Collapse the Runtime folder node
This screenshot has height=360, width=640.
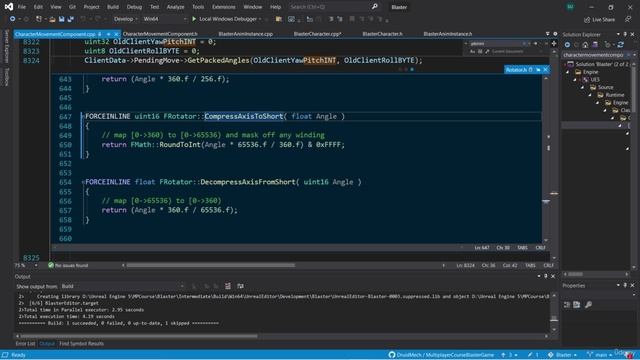click(590, 95)
